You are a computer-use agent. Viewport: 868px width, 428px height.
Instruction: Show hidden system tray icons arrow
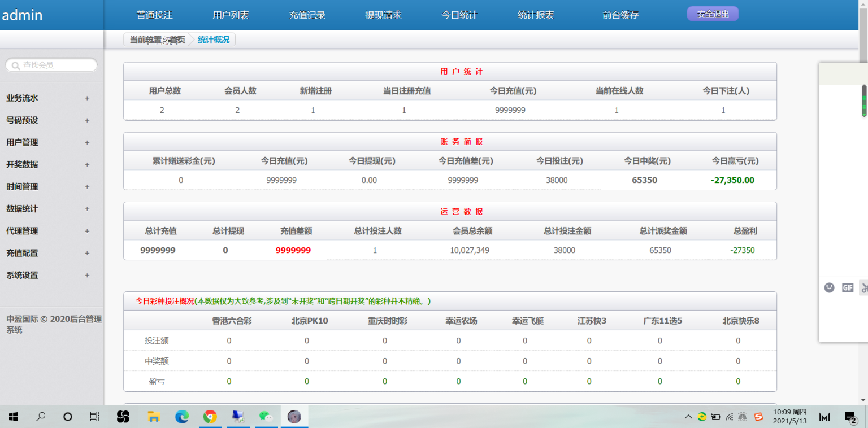688,417
